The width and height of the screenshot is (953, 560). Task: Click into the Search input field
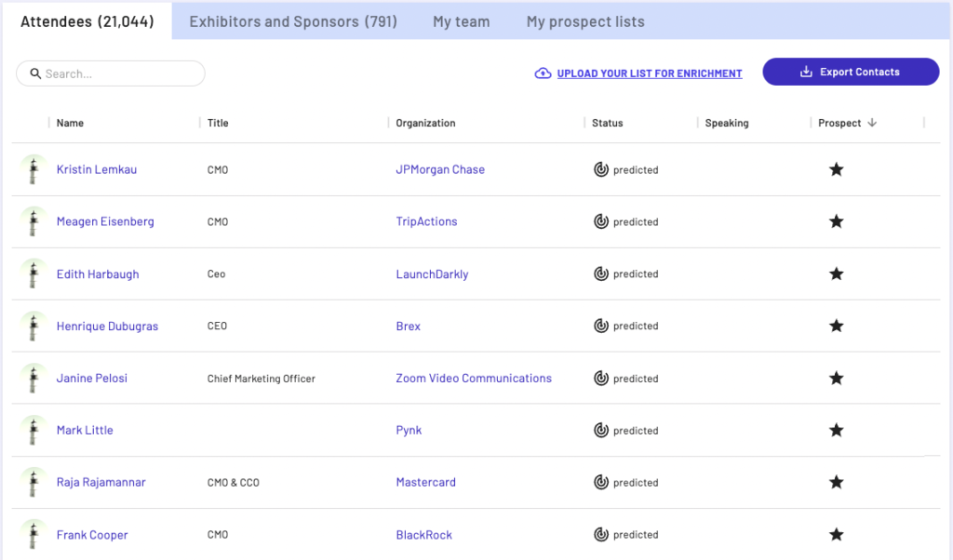121,73
